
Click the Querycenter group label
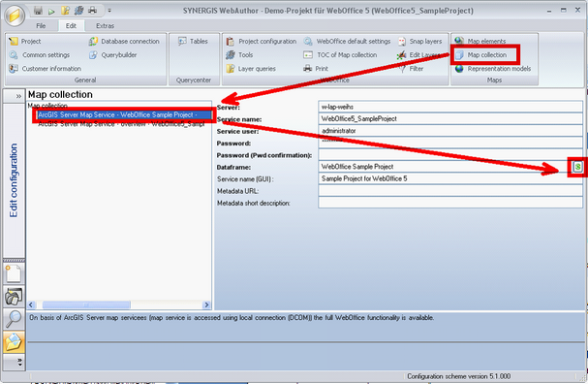(194, 80)
